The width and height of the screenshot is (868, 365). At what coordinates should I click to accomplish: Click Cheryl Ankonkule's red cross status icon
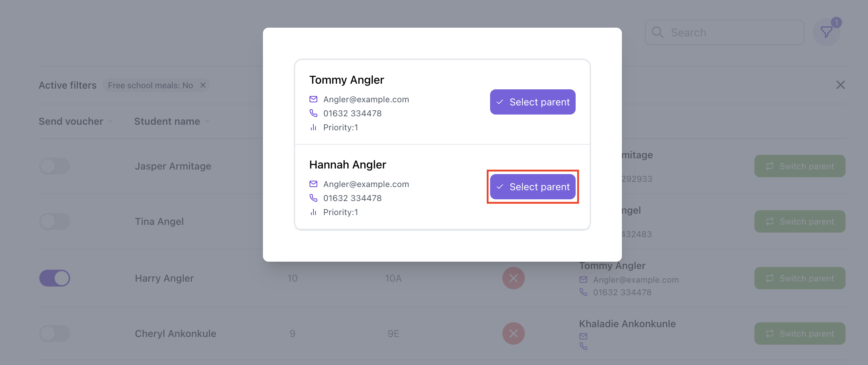pos(514,333)
